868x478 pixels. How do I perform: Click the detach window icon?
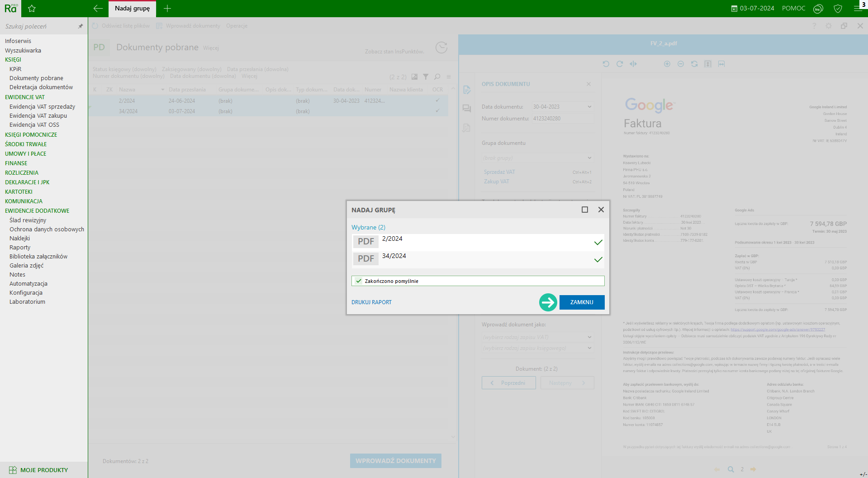click(x=844, y=26)
